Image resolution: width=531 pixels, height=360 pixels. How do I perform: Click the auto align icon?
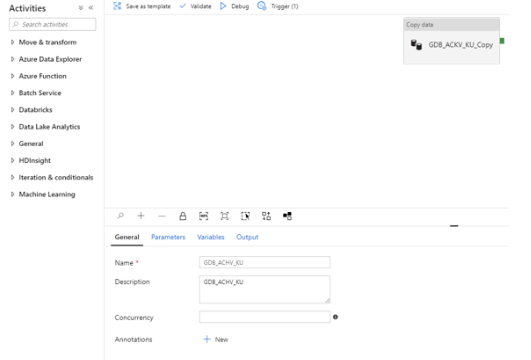267,216
